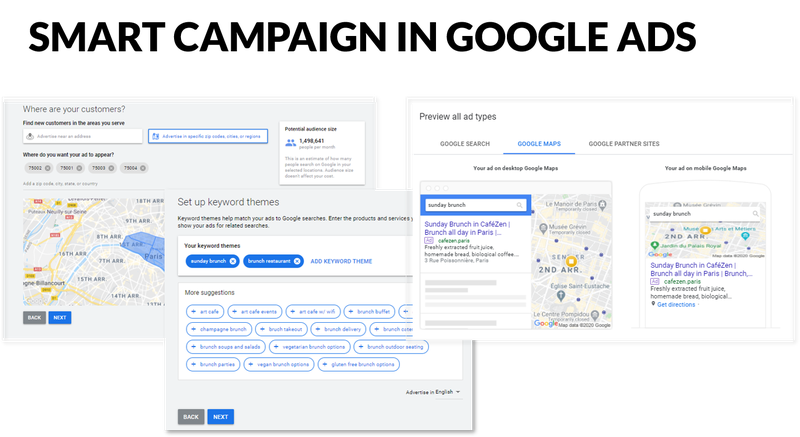Click the yellow ad pin on mobile map

tap(705, 230)
